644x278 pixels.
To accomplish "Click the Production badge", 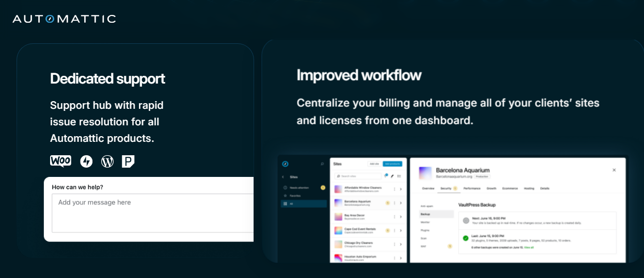I will coord(482,176).
